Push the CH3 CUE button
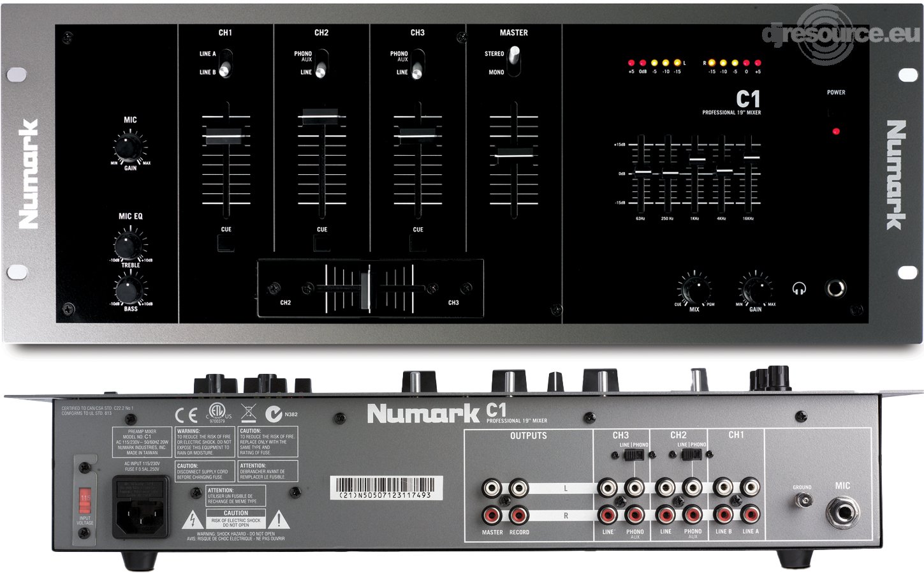924x573 pixels. click(x=418, y=242)
